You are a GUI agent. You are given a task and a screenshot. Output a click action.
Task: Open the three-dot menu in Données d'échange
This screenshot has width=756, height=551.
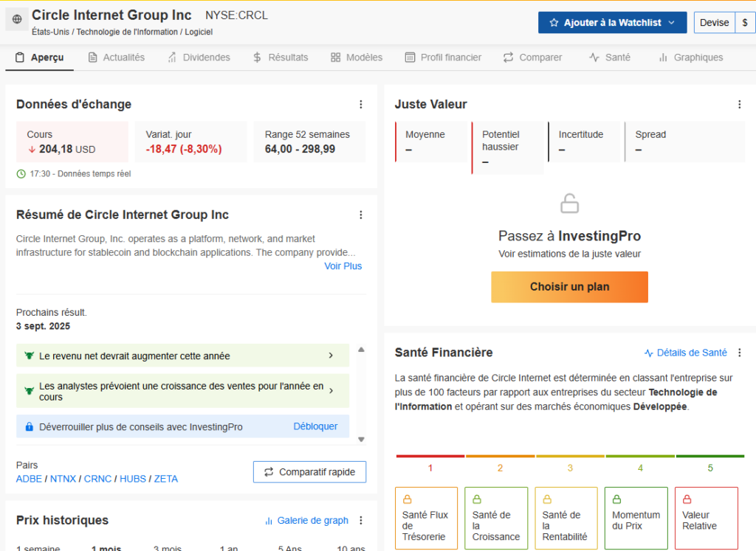coord(361,105)
